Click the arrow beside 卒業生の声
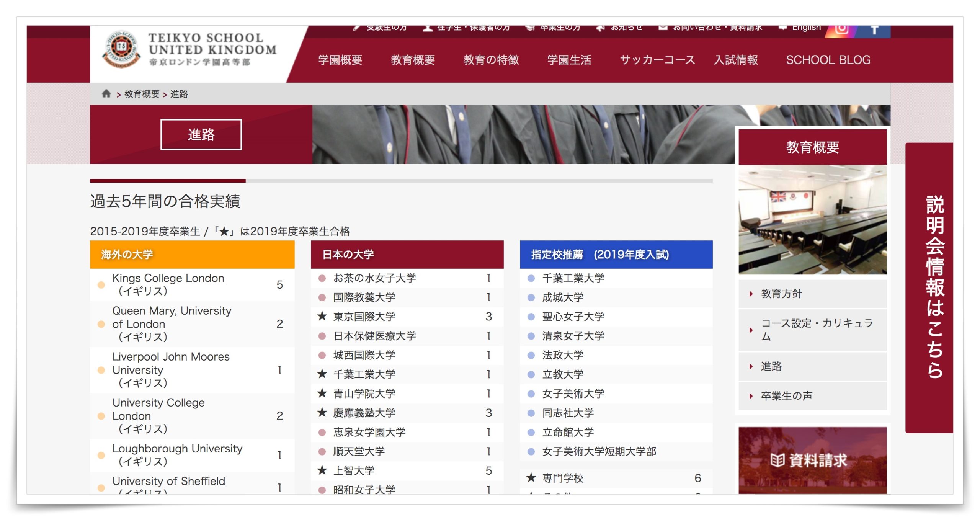980x521 pixels. click(x=751, y=396)
